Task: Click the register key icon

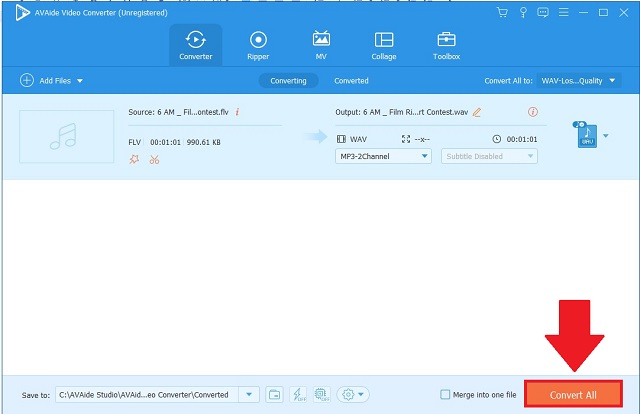Action: [523, 13]
